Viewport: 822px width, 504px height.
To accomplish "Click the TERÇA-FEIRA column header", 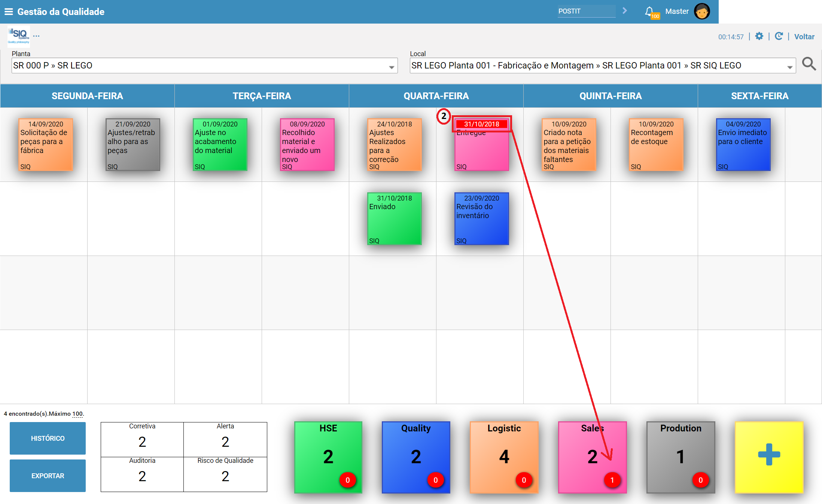I will click(262, 96).
